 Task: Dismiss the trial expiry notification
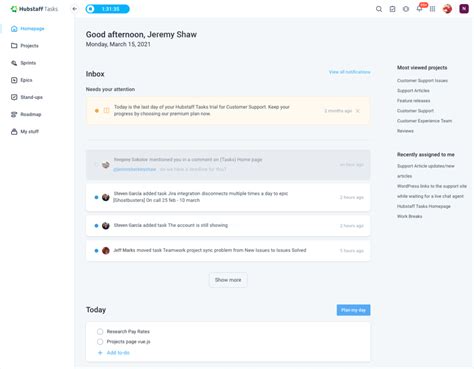click(358, 111)
